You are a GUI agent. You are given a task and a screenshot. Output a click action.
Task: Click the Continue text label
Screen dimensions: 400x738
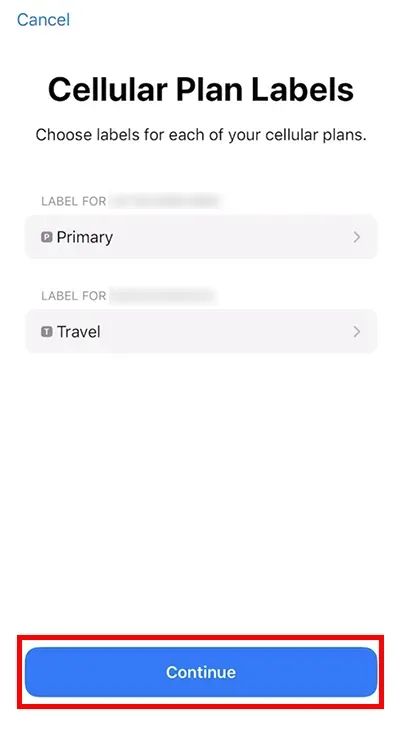pyautogui.click(x=201, y=672)
